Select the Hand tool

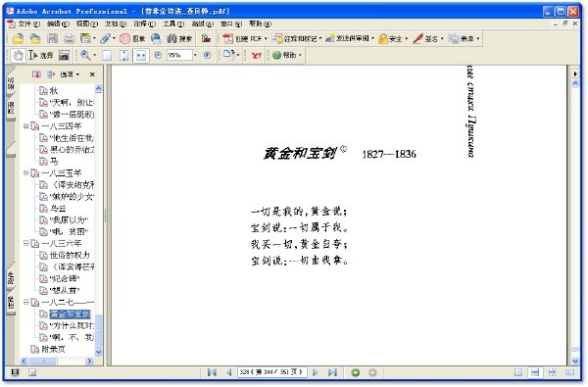point(18,56)
